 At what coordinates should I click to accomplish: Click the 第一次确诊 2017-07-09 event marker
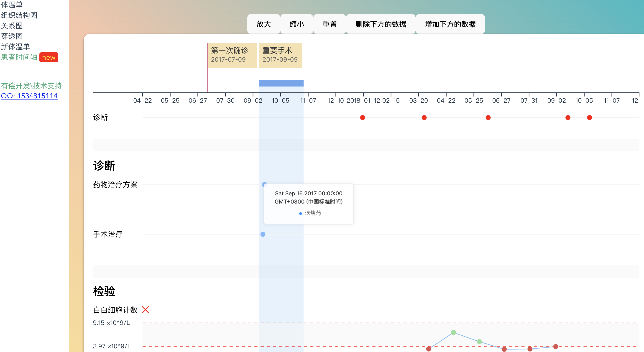pyautogui.click(x=232, y=55)
